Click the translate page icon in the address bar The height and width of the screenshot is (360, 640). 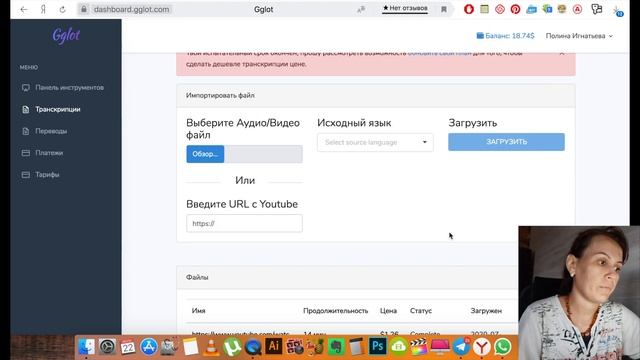pos(361,9)
